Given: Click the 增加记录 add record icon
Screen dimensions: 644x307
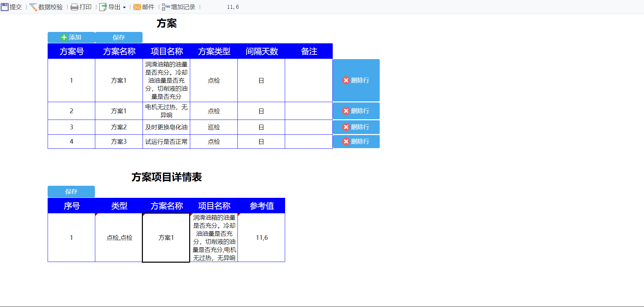Looking at the screenshot, I should point(166,7).
